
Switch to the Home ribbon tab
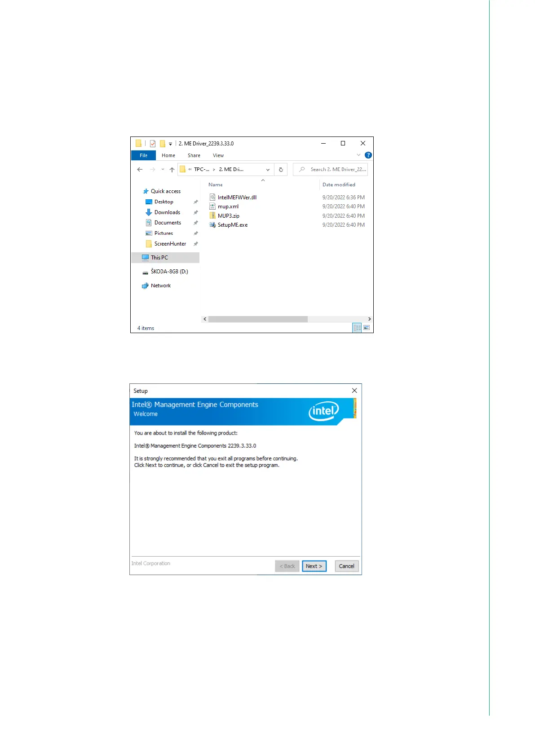tap(168, 155)
